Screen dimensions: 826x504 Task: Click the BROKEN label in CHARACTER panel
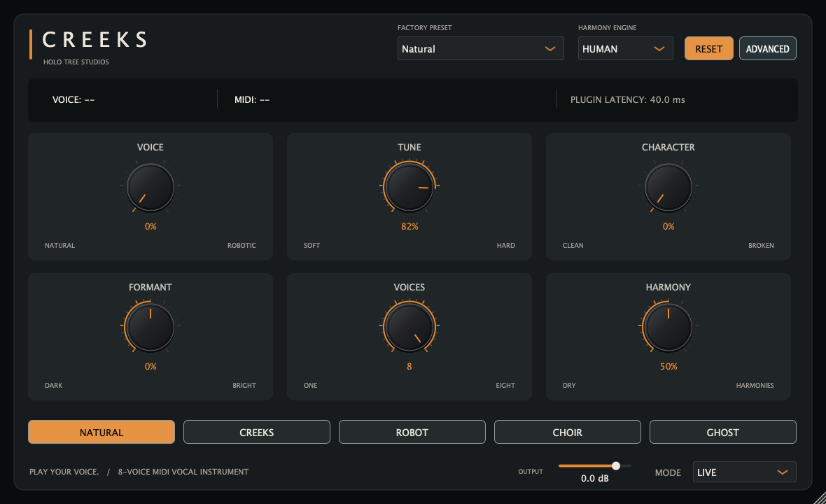[x=761, y=246]
